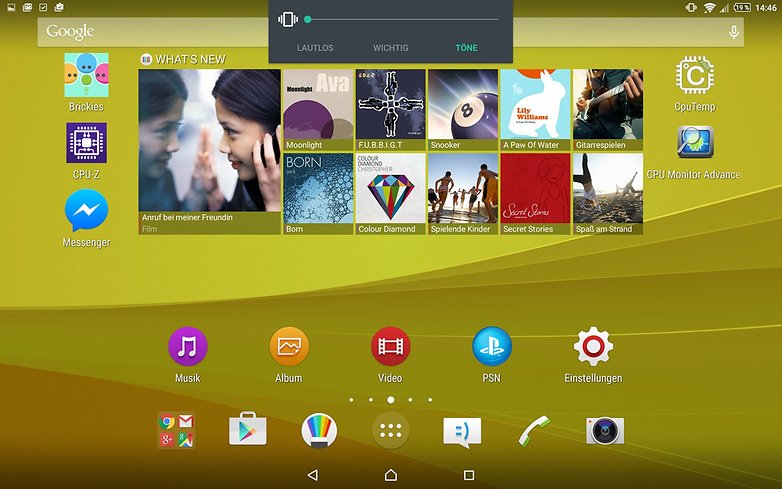The height and width of the screenshot is (489, 782).
Task: Launch the camera app
Action: tap(605, 430)
